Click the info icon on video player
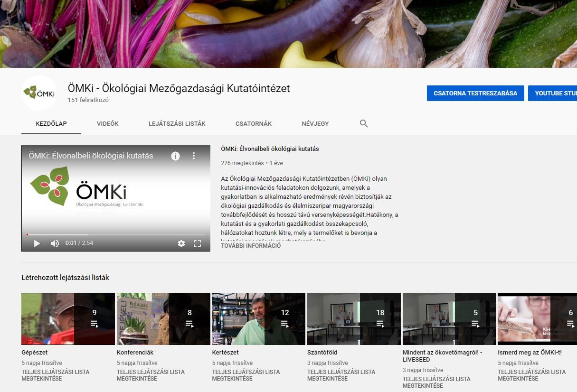 tap(175, 156)
